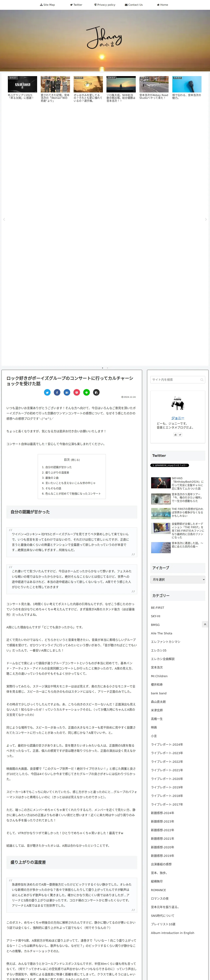210x980 pixels.
Task: Share article via Hatena Bookmark icon
Action: [x=67, y=392]
